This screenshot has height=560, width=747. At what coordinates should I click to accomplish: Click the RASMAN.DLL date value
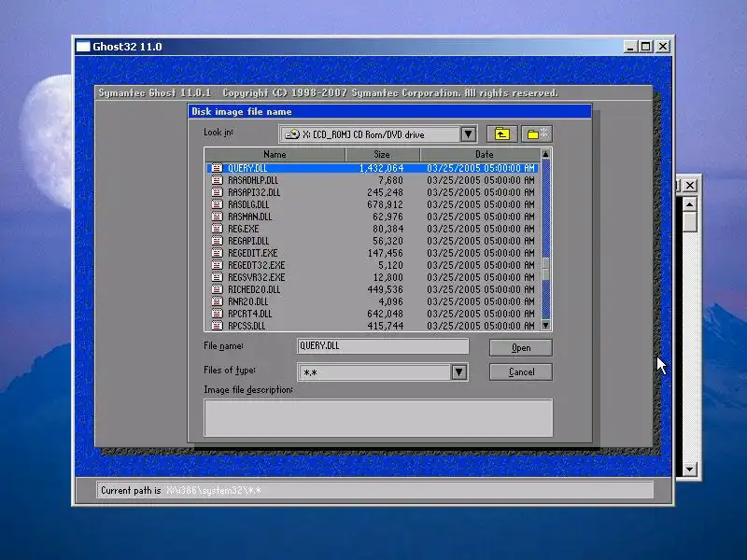(x=480, y=217)
